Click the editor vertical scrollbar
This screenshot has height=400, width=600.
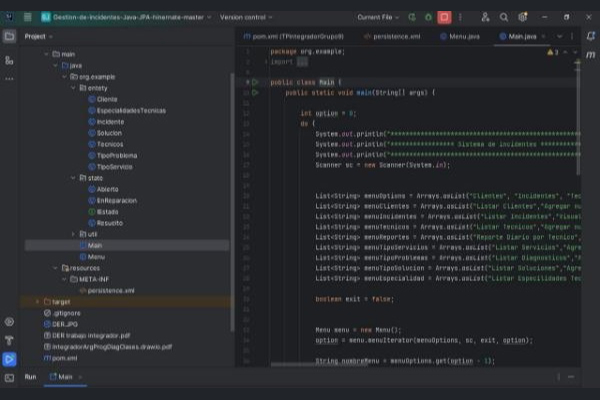(x=578, y=117)
